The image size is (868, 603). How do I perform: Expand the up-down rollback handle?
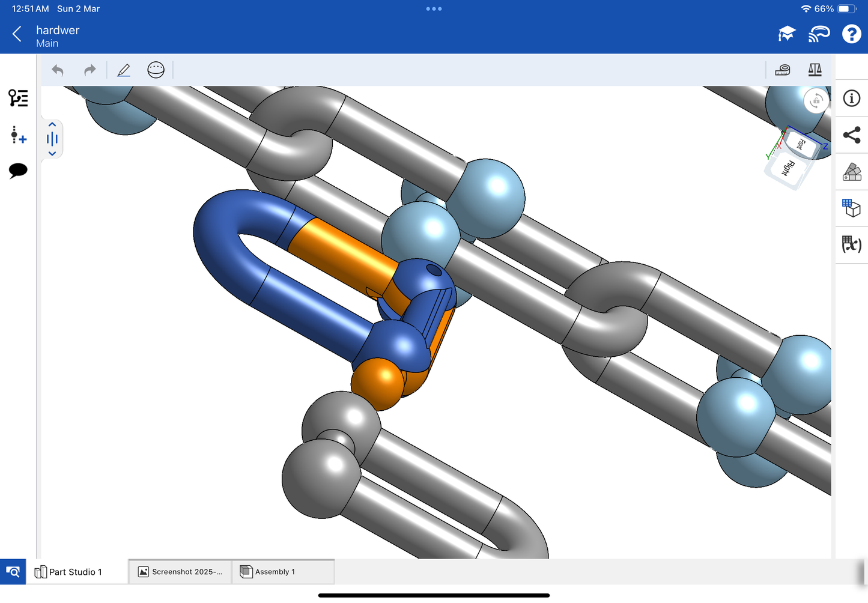coord(52,139)
